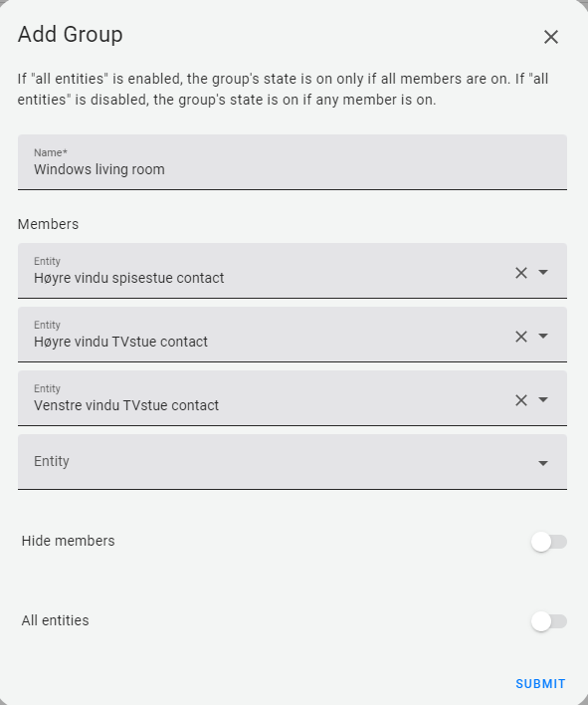Open dropdown arrow for Høyre vindu spisestue contact
Image resolution: width=588 pixels, height=705 pixels.
click(x=543, y=273)
